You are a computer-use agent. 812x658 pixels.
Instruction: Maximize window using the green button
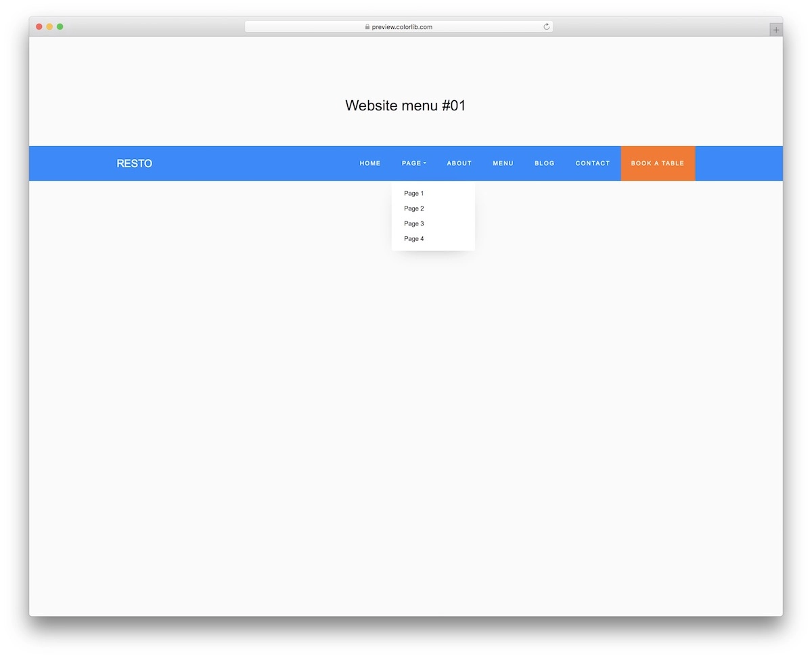tap(60, 26)
